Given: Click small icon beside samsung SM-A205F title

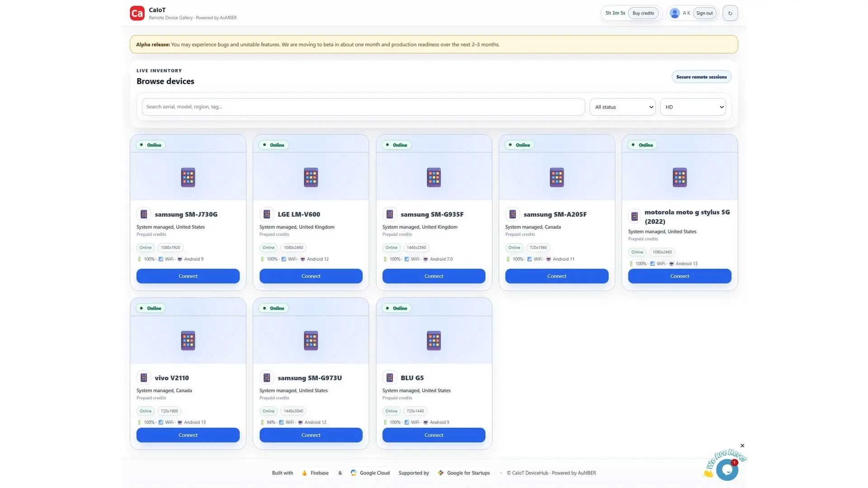Looking at the screenshot, I should tap(513, 214).
